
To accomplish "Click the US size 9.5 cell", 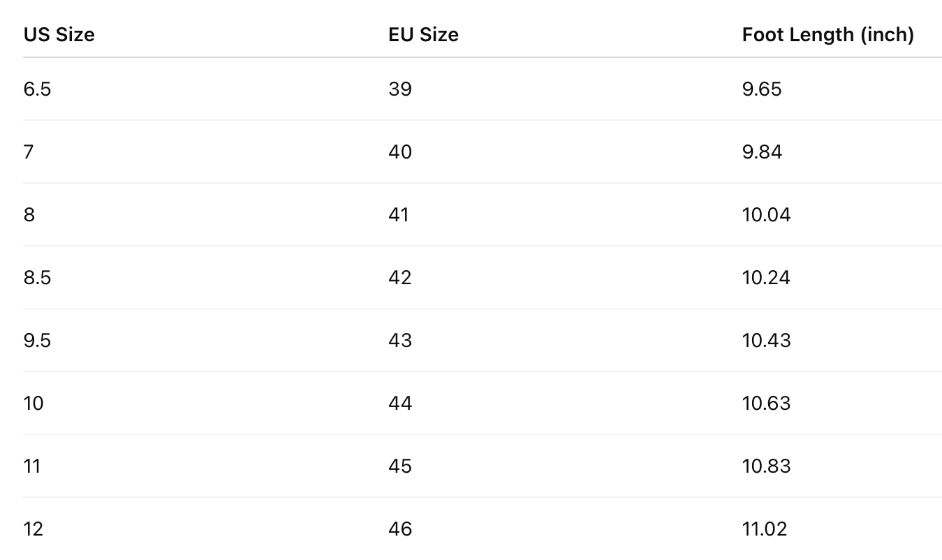I will [x=37, y=341].
